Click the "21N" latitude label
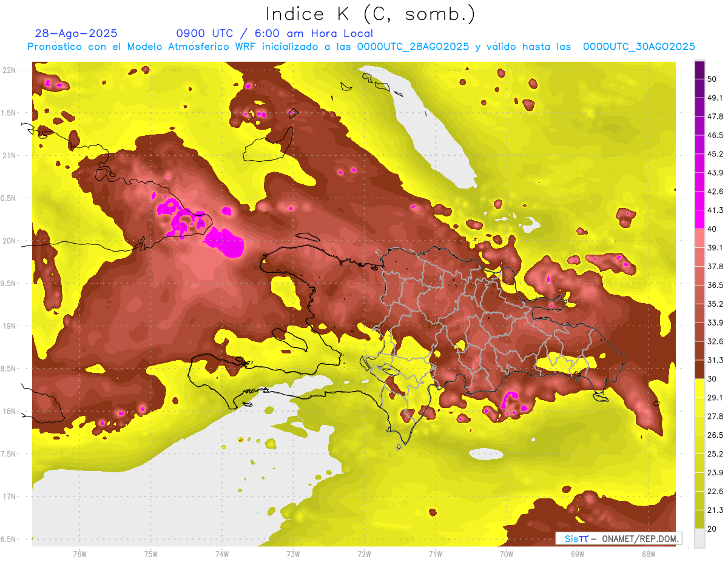Image resolution: width=728 pixels, height=562 pixels. pos(10,155)
